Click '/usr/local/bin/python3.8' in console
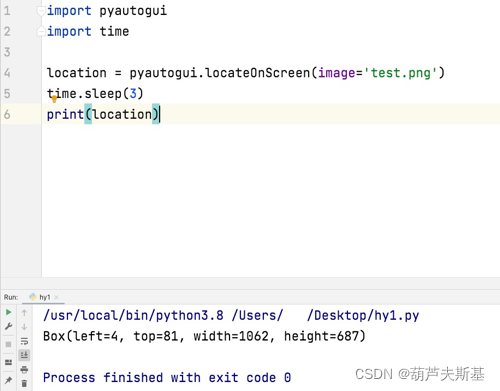500x391 pixels. tap(133, 315)
